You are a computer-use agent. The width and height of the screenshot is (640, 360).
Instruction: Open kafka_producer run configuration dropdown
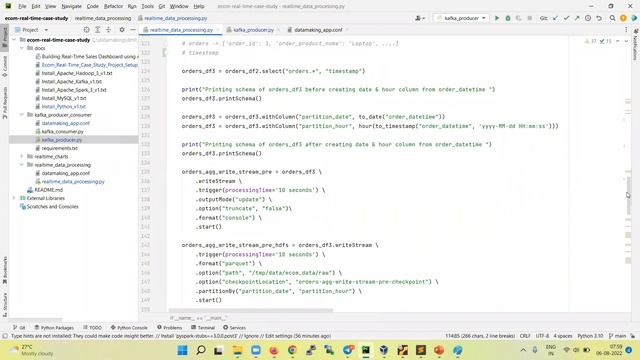click(461, 18)
